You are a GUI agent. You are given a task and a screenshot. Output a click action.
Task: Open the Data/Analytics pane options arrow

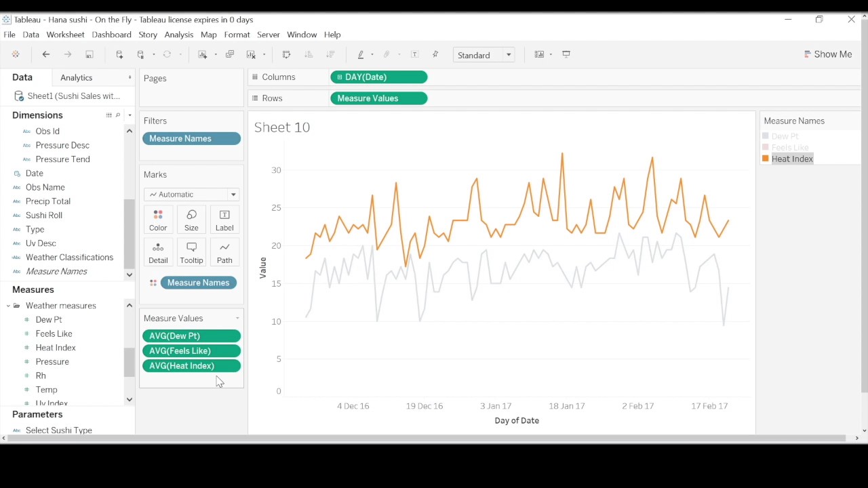click(130, 78)
